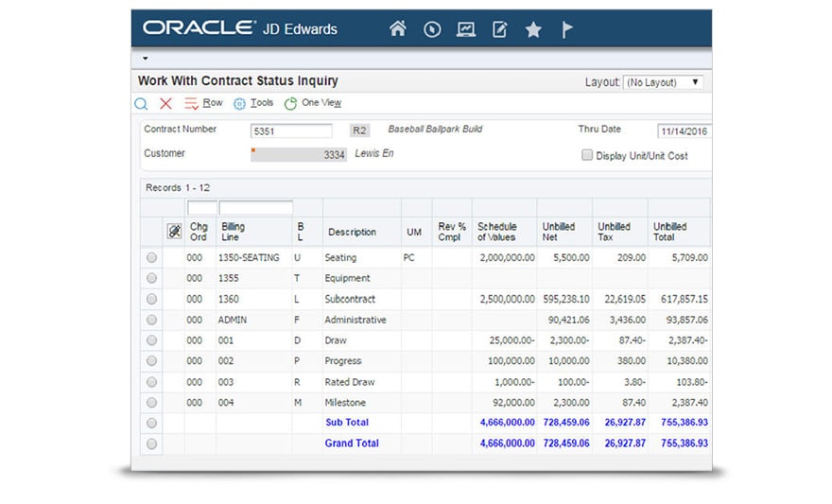Select radio button for 1350-SEATING row
This screenshot has width=832, height=504.
pyautogui.click(x=151, y=257)
